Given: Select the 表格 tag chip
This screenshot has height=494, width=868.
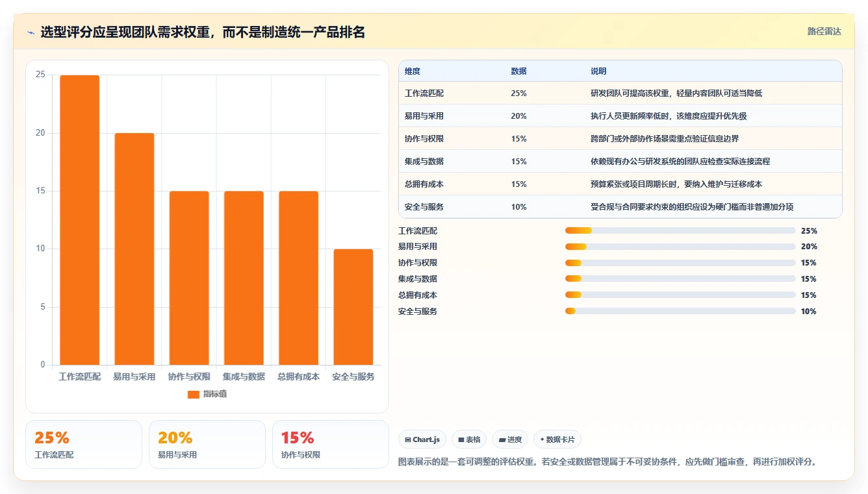Looking at the screenshot, I should click(469, 439).
